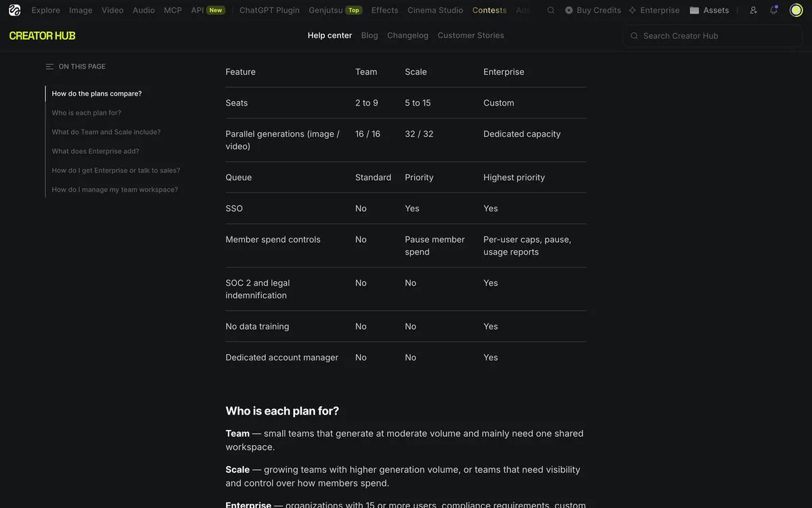Click the Dedicated capacity cell
This screenshot has height=508, width=812.
522,134
